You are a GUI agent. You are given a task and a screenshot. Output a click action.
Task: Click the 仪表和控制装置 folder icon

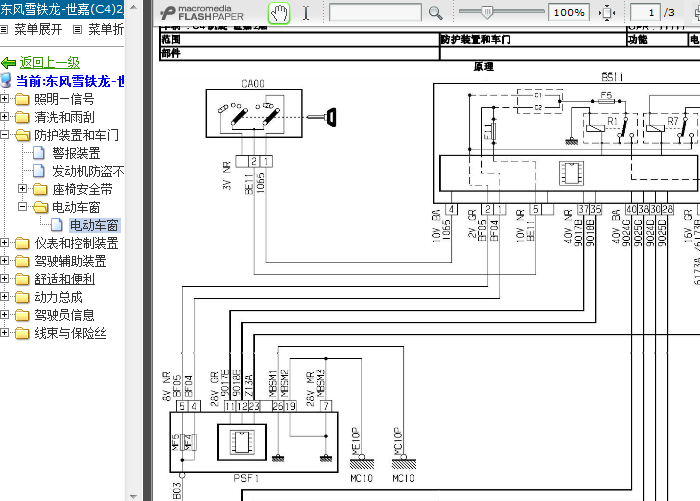[22, 243]
